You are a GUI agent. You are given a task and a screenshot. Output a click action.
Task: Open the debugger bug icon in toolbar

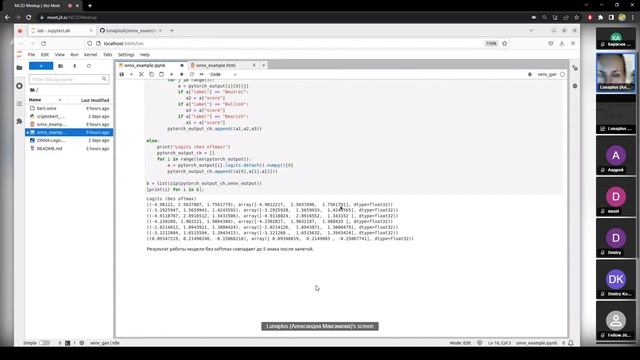click(x=530, y=74)
